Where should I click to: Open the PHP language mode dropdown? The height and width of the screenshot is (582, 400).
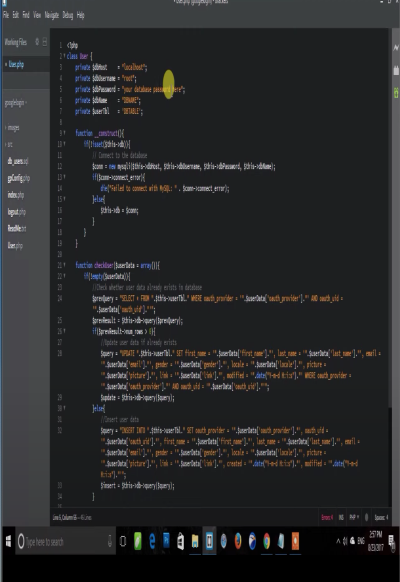(354, 517)
